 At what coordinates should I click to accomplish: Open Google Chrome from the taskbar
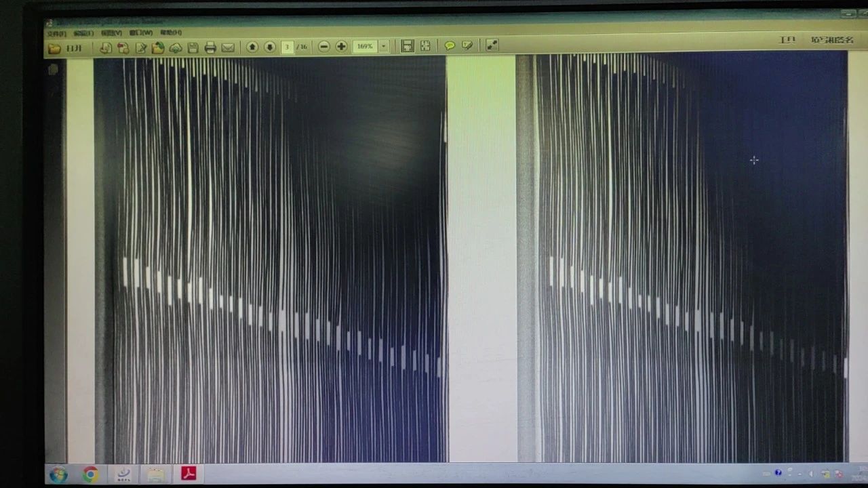click(x=90, y=474)
